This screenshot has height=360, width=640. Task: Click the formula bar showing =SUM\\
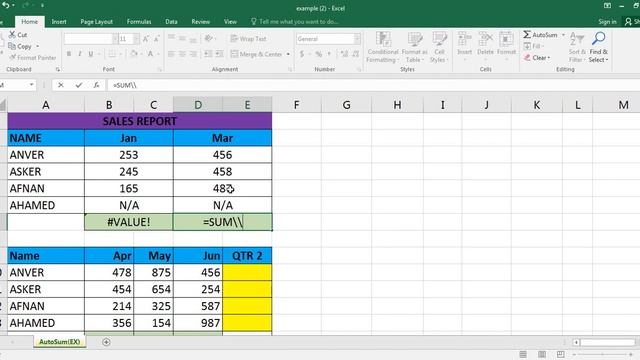(x=373, y=85)
